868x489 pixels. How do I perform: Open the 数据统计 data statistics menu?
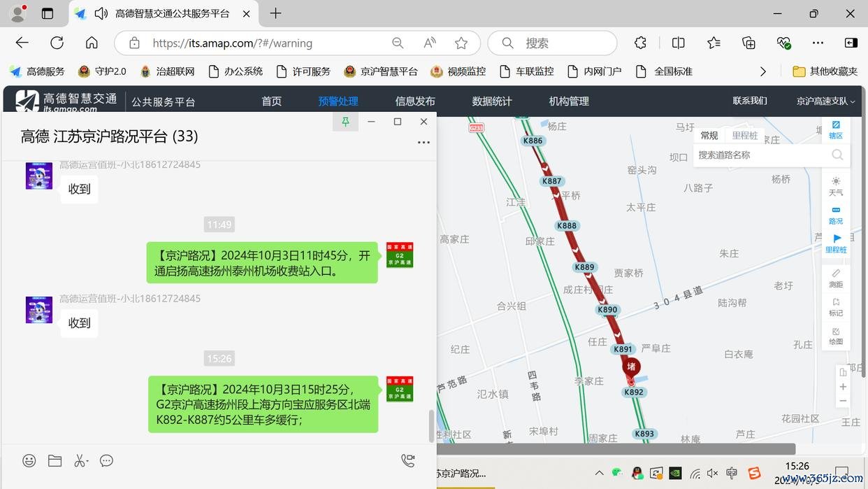click(492, 101)
